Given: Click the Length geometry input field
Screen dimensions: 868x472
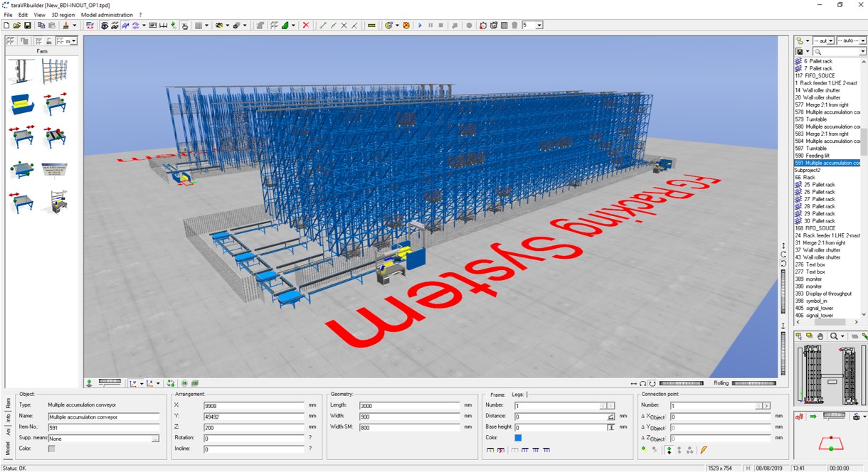Looking at the screenshot, I should tap(410, 405).
